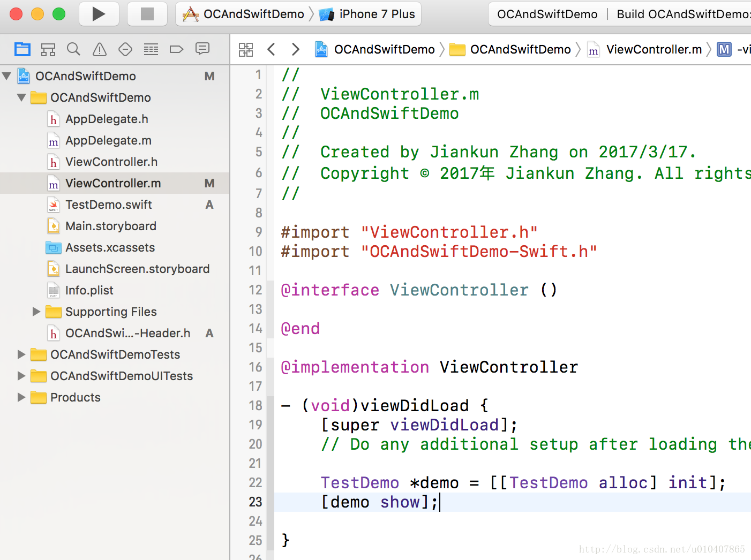
Task: Open TestDemo.swift file
Action: pyautogui.click(x=115, y=205)
